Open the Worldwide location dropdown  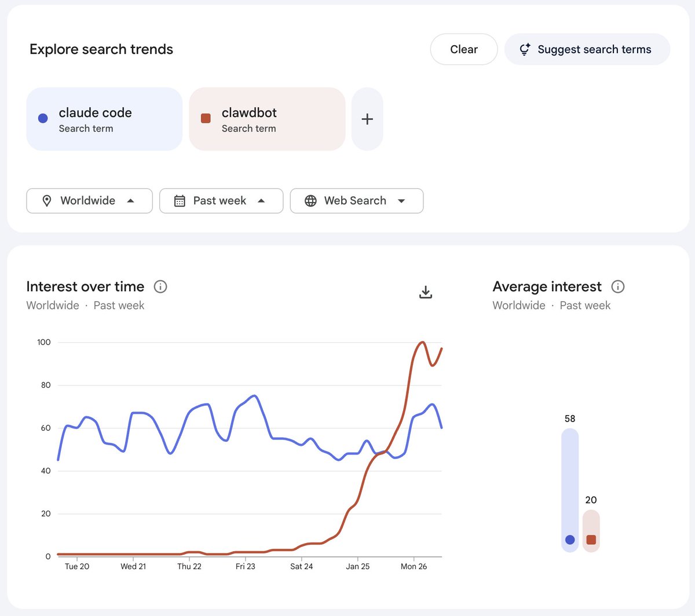point(89,200)
